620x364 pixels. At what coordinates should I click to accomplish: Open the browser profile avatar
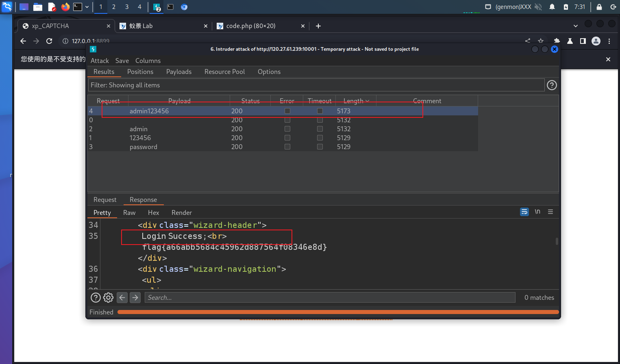596,41
